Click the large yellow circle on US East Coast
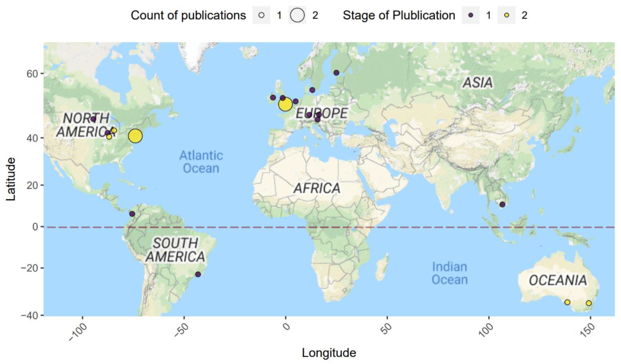This screenshot has height=364, width=621. pos(135,136)
